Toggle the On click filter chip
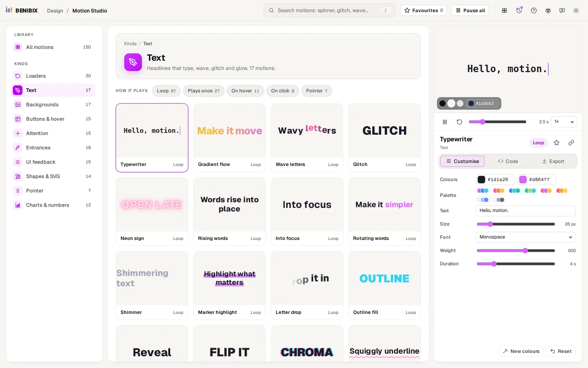Screen dimensions: 588x368 tap(283, 91)
